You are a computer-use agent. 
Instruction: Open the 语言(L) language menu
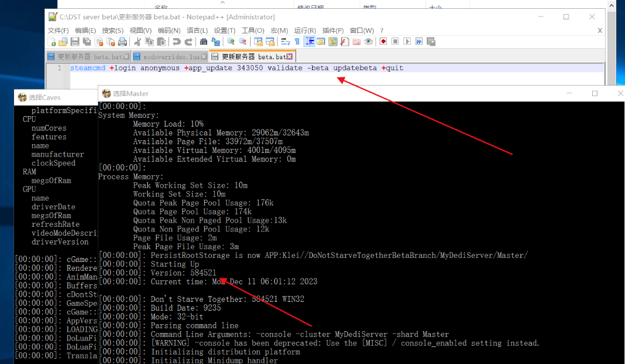point(197,30)
